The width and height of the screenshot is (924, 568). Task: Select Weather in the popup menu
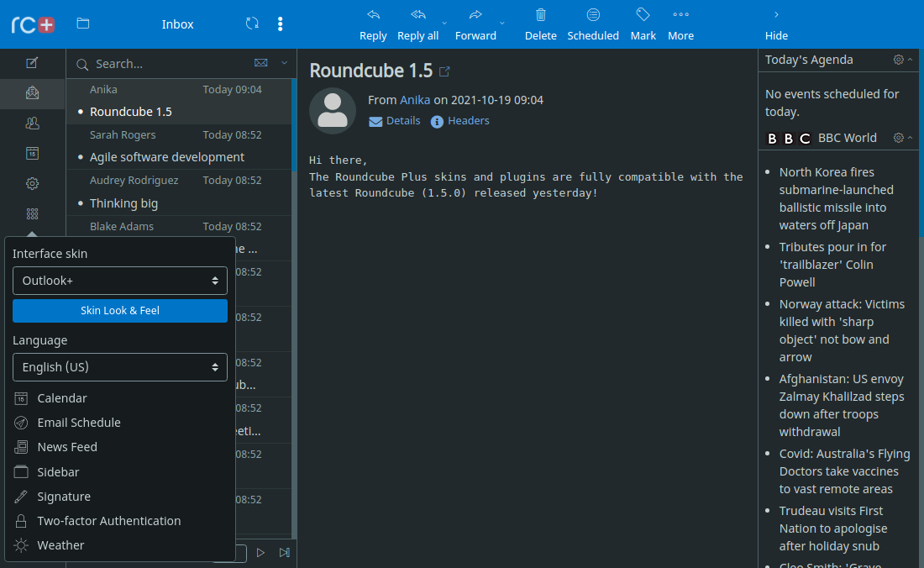[x=119, y=545]
